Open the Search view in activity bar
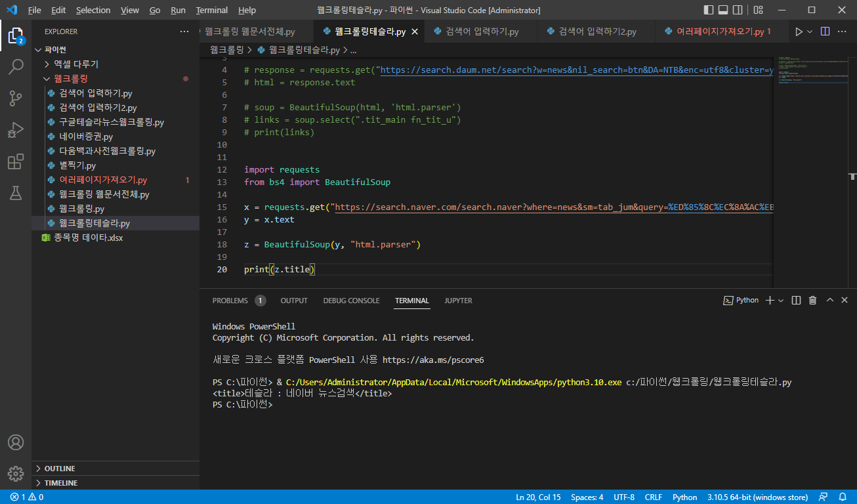The width and height of the screenshot is (857, 504). coord(16,66)
